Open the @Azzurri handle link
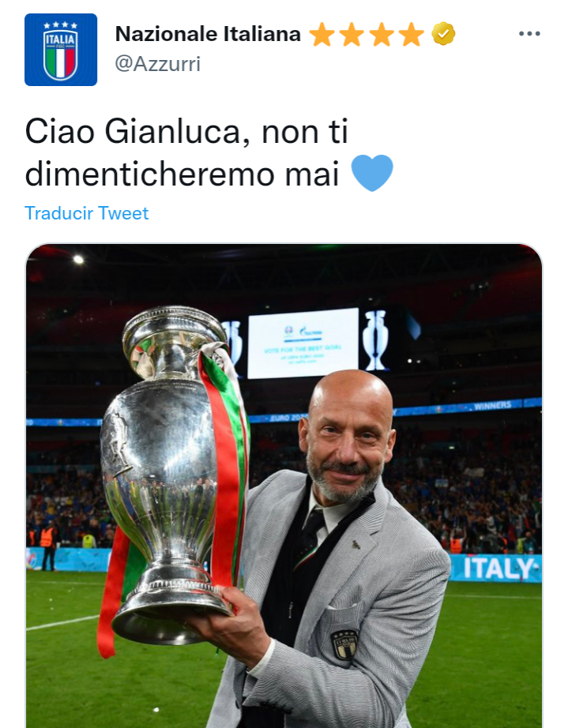The image size is (568, 728). pyautogui.click(x=157, y=64)
